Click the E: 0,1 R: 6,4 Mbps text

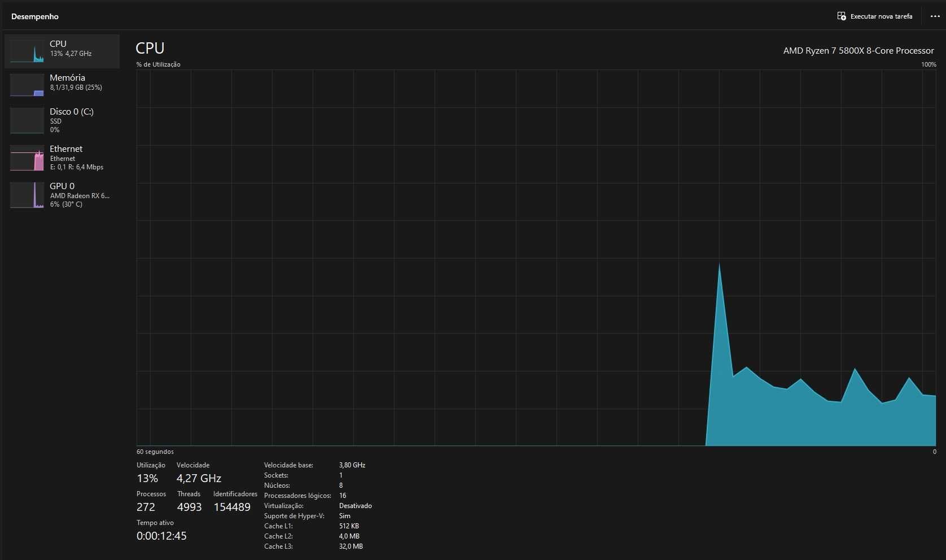pyautogui.click(x=77, y=167)
